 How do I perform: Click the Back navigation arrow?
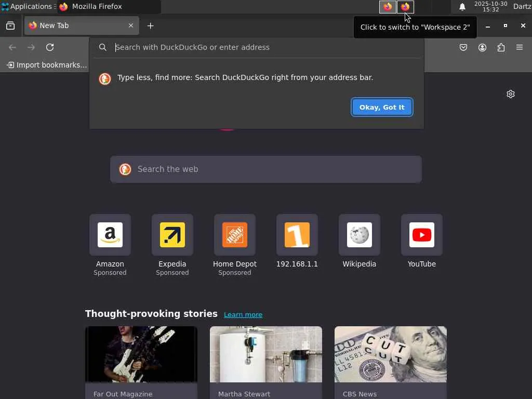[x=12, y=47]
